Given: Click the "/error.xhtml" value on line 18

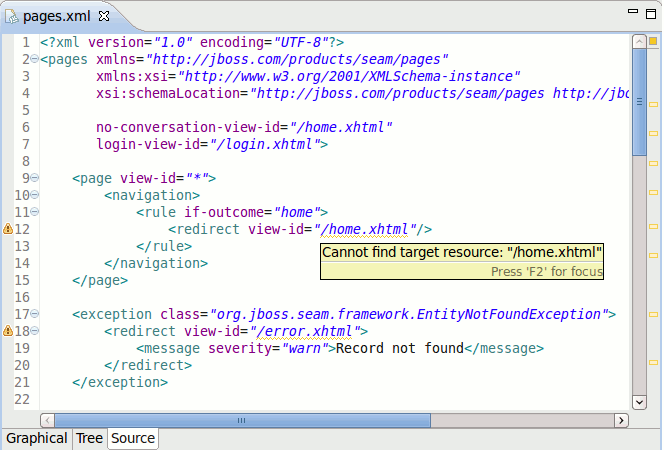Looking at the screenshot, I should pyautogui.click(x=303, y=331).
